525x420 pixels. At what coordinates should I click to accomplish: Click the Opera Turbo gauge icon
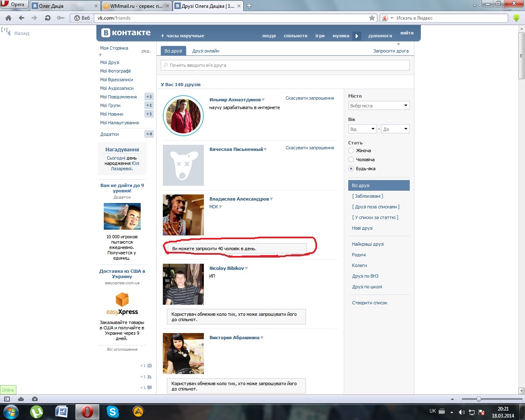35,399
